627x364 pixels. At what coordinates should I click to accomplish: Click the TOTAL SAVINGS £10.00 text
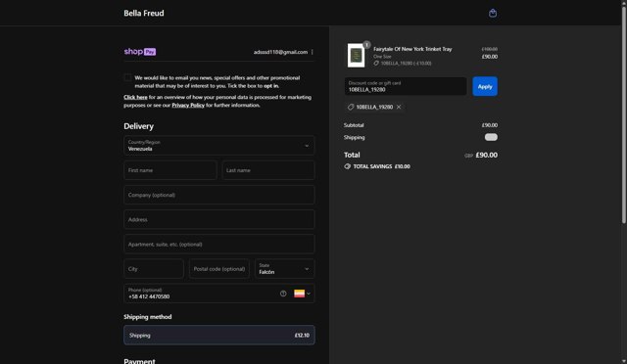381,166
